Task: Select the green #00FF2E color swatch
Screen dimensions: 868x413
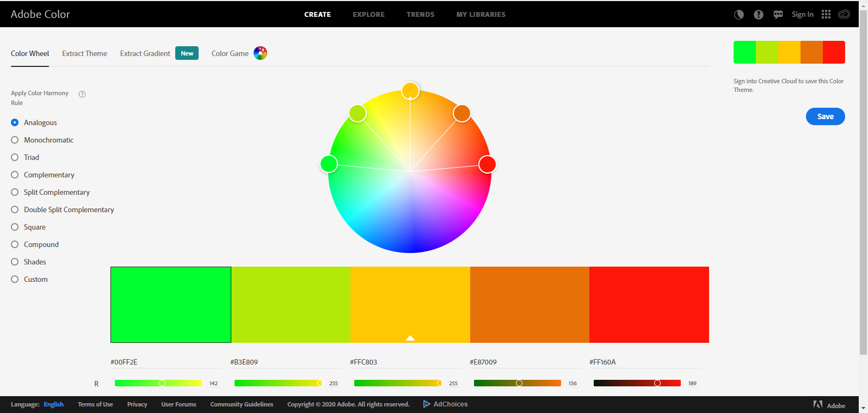Action: pos(171,305)
